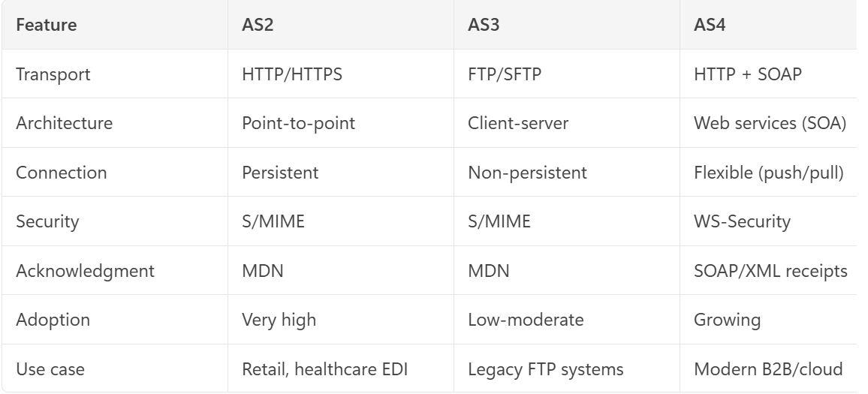The height and width of the screenshot is (394, 868).
Task: Select the Non-persistent cell
Action: [528, 173]
